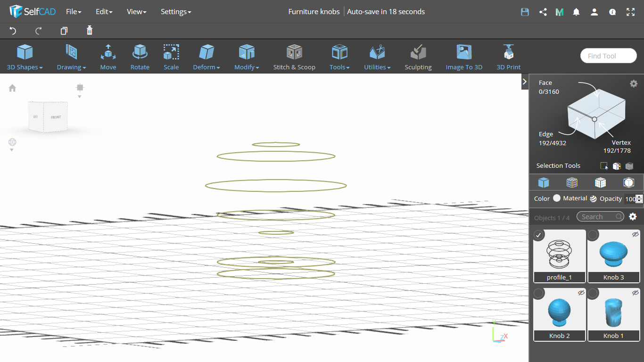Screen dimensions: 644x362
Task: Switch to the outlined cube view mode
Action: point(628,182)
